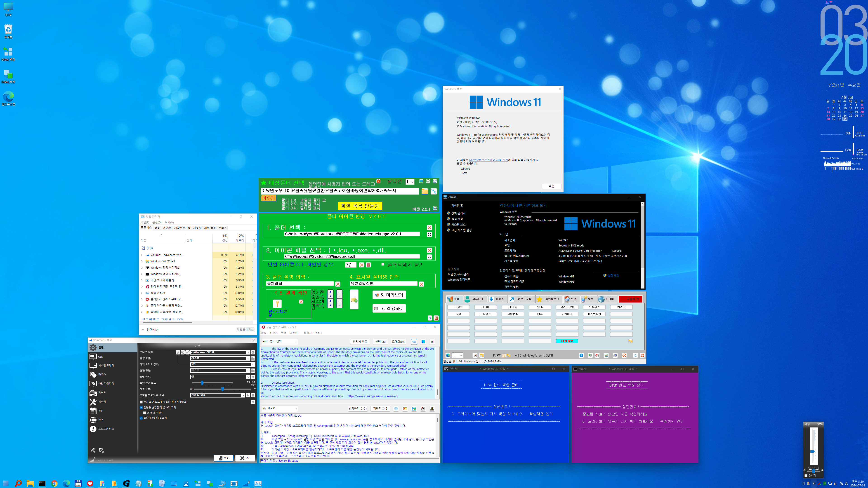Open the 휴지통 recycle bin on the desktop
This screenshot has height=488, width=868.
pos(8,31)
